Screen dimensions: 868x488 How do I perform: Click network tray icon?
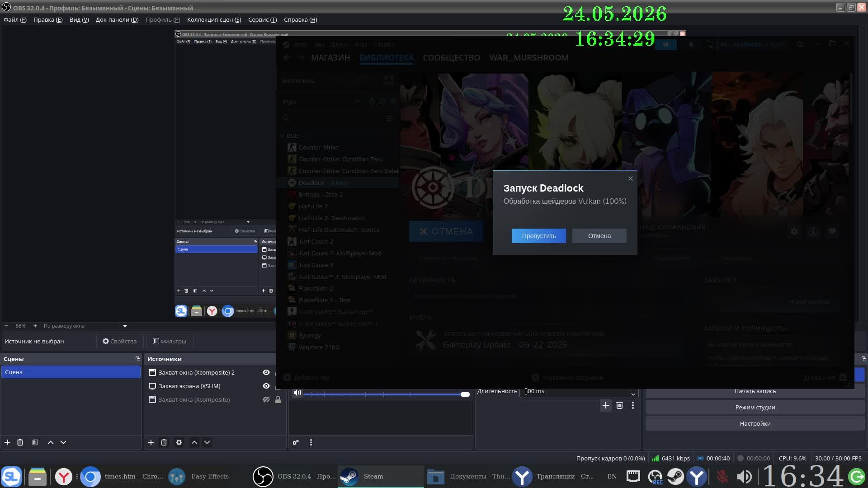pos(633,476)
